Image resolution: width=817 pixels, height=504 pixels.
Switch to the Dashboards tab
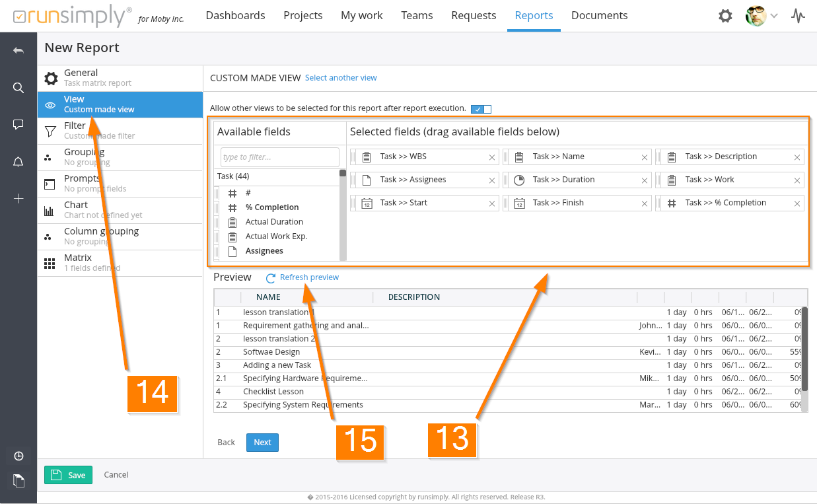click(x=235, y=15)
